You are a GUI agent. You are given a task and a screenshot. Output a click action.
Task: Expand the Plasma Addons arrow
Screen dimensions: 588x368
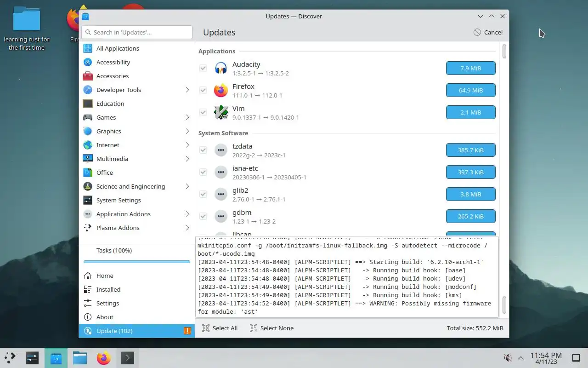coord(187,228)
